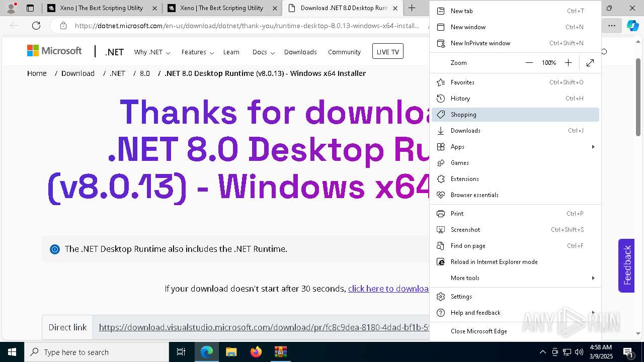Click the Microsoft logo
The width and height of the screenshot is (644, 362).
click(54, 51)
